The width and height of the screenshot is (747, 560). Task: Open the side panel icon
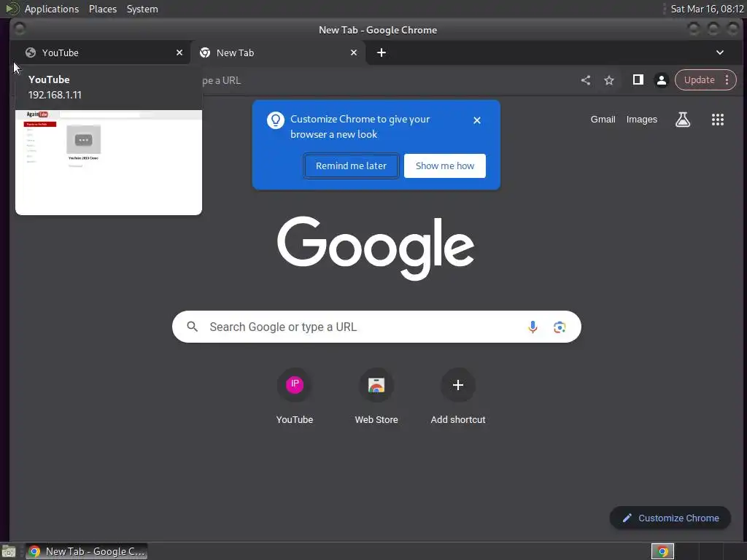[x=638, y=80]
